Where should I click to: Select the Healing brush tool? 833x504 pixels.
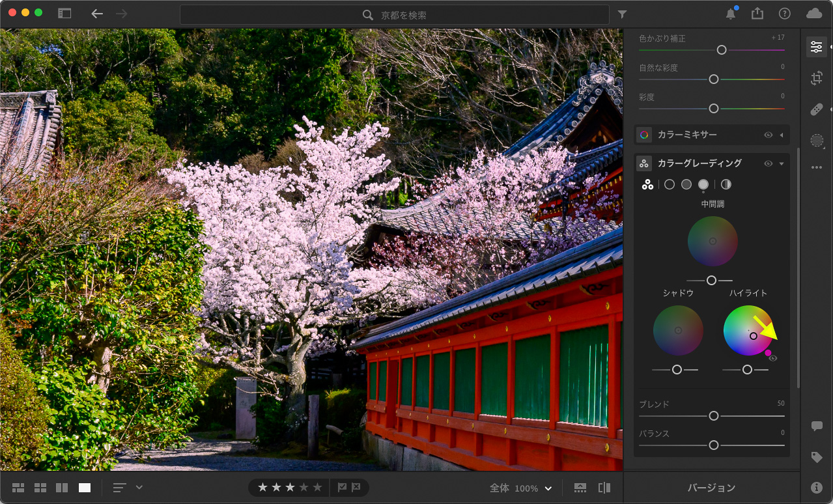click(x=816, y=109)
